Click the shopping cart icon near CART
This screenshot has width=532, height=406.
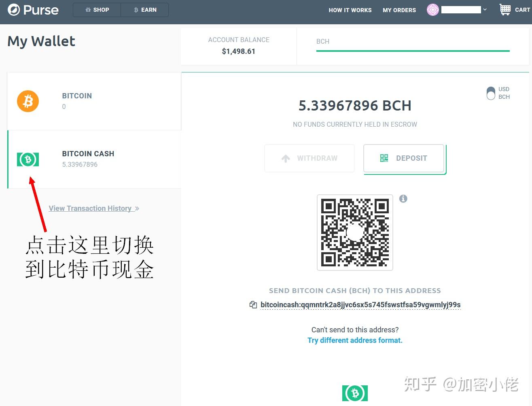[504, 9]
